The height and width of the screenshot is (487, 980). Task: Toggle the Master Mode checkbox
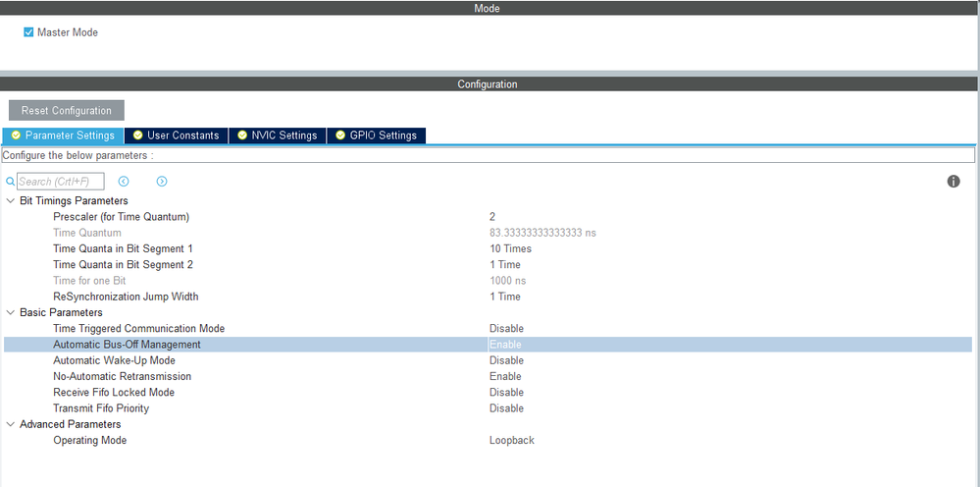pos(28,32)
